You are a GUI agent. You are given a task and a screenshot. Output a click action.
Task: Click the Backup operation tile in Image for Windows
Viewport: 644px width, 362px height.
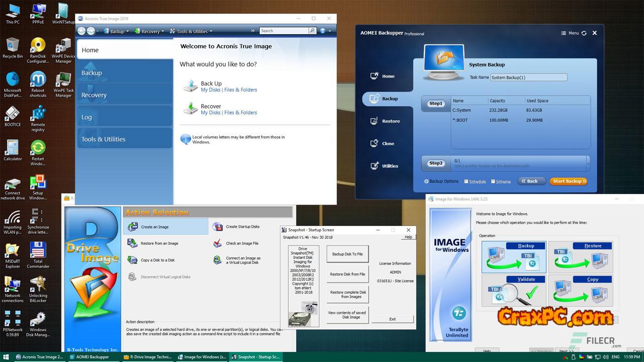coord(513,257)
